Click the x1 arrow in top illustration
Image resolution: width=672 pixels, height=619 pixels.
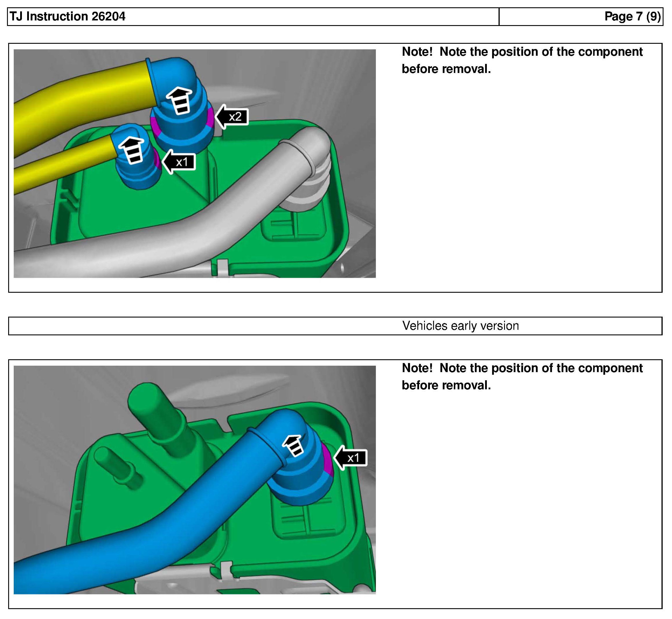click(x=179, y=162)
